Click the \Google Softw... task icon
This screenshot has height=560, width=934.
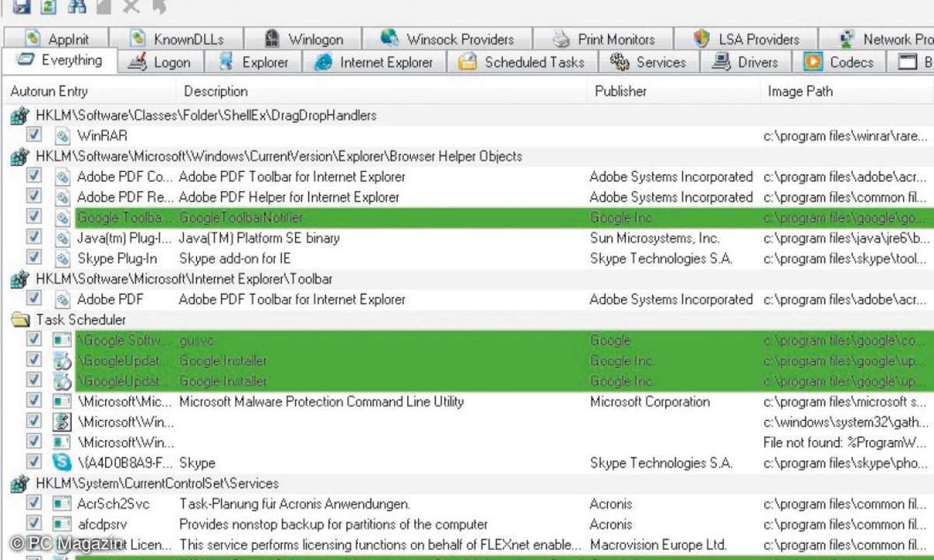tap(62, 341)
